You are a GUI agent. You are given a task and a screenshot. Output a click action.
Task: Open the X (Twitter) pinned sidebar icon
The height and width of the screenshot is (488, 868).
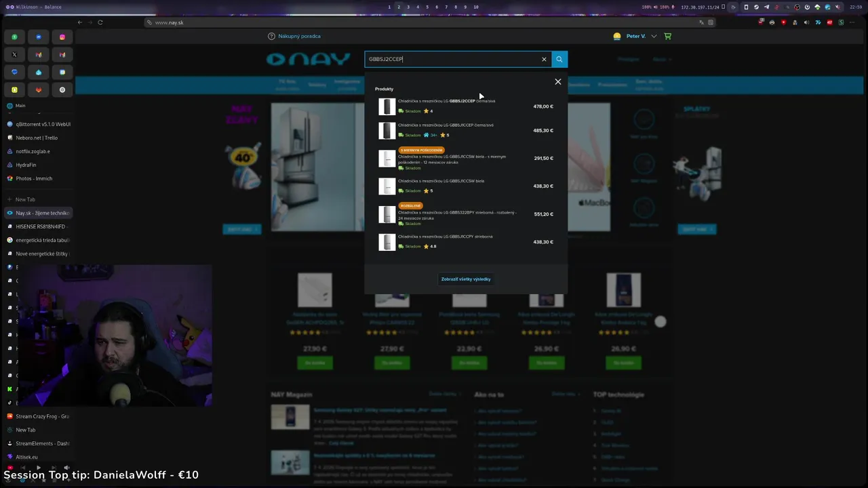pos(14,55)
